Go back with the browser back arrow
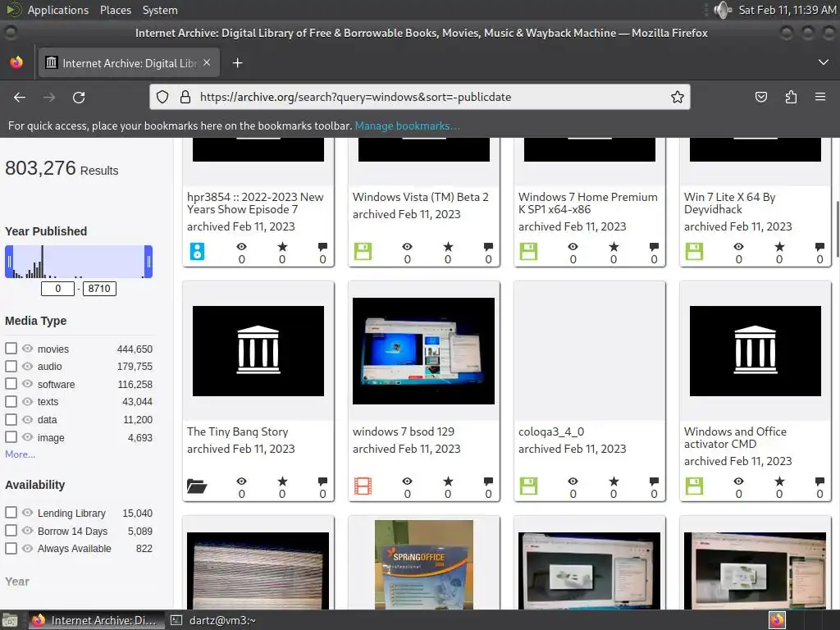 click(x=20, y=97)
